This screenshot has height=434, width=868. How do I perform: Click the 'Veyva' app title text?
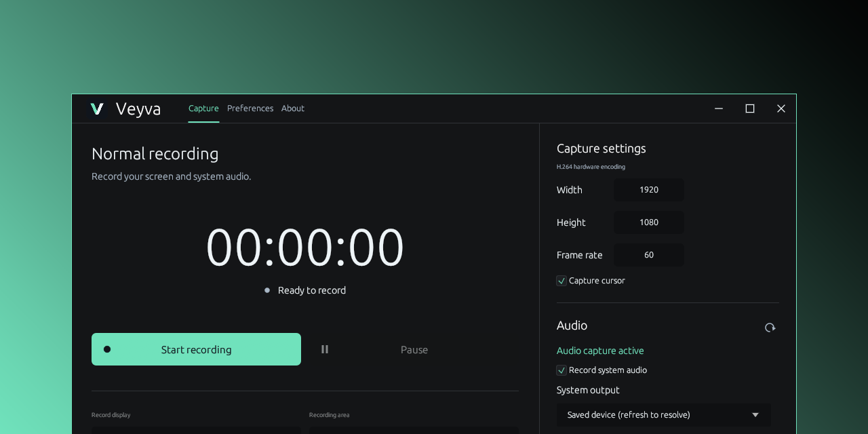[x=138, y=108]
